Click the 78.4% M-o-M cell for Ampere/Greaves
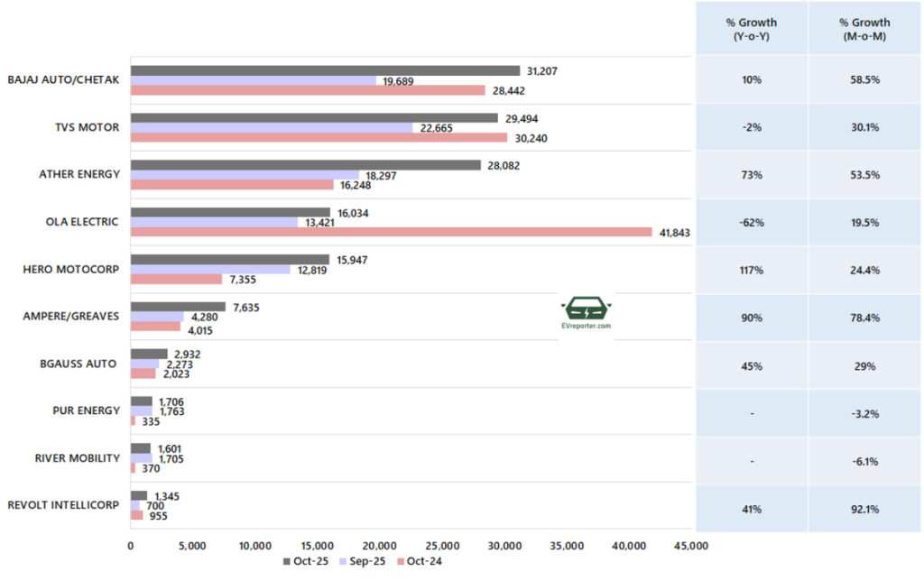This screenshot has width=924, height=581. pyautogui.click(x=864, y=317)
